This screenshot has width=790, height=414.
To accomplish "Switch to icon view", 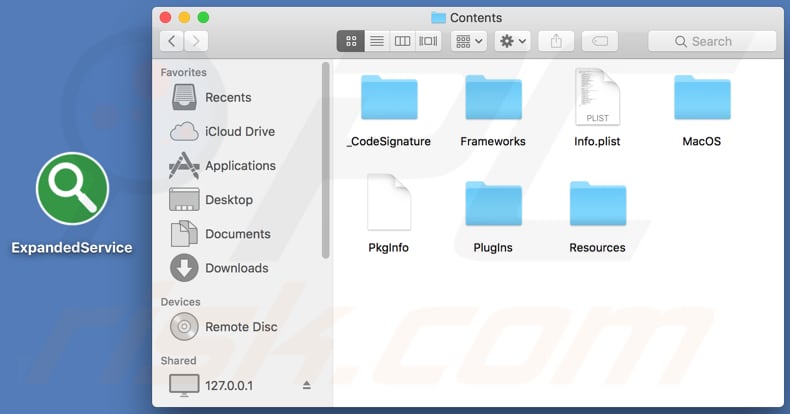I will (x=351, y=41).
